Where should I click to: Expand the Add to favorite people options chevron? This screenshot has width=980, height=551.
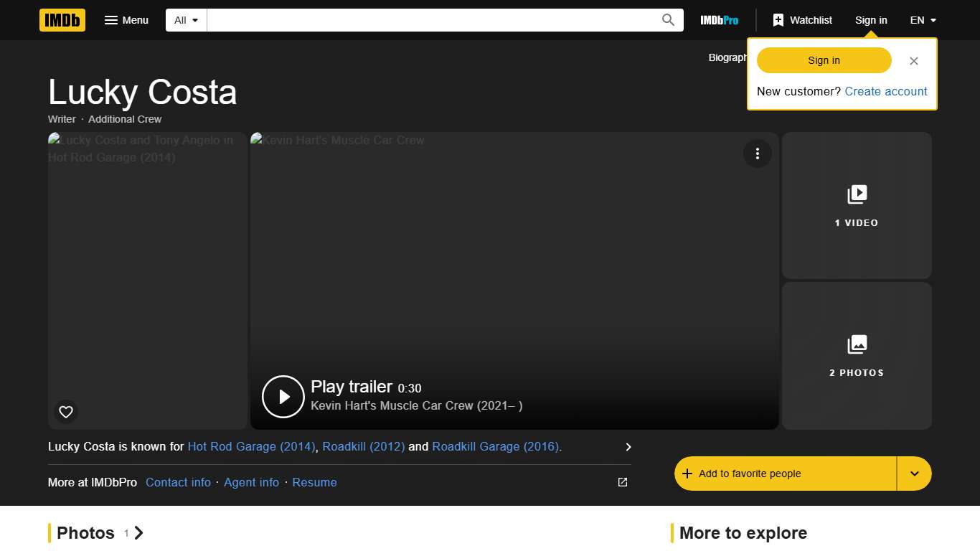pyautogui.click(x=915, y=474)
